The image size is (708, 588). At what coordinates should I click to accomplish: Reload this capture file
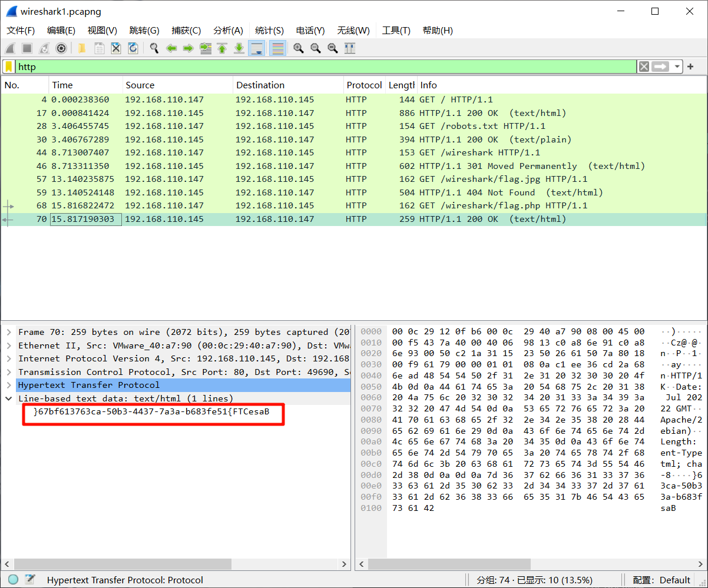133,48
